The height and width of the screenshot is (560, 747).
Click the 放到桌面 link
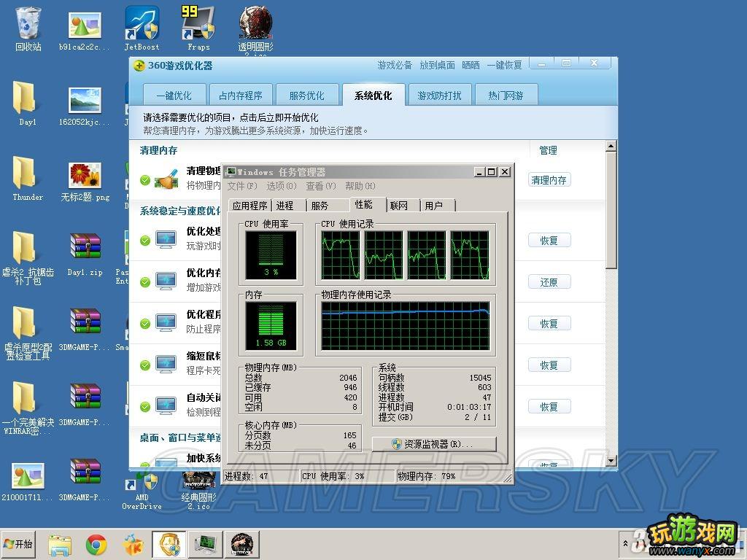437,65
